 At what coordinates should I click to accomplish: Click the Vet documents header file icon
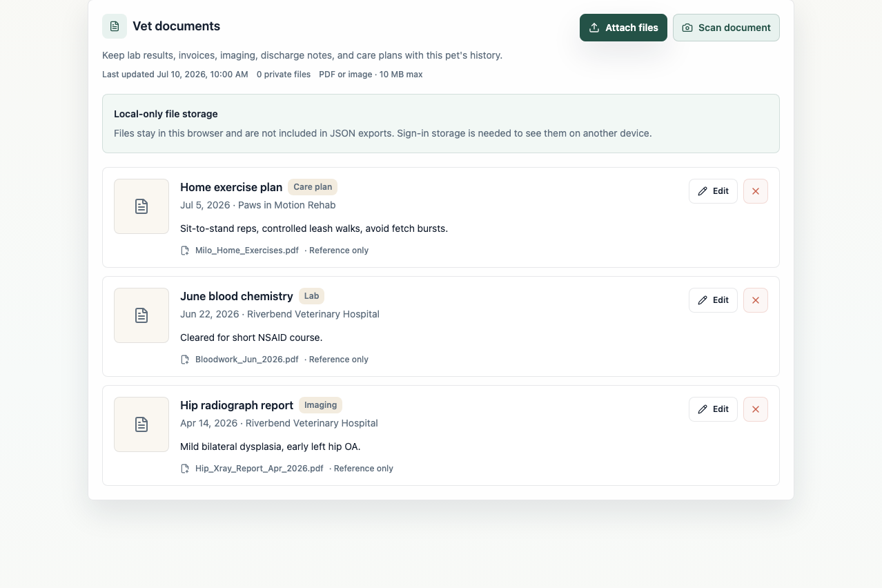point(115,26)
